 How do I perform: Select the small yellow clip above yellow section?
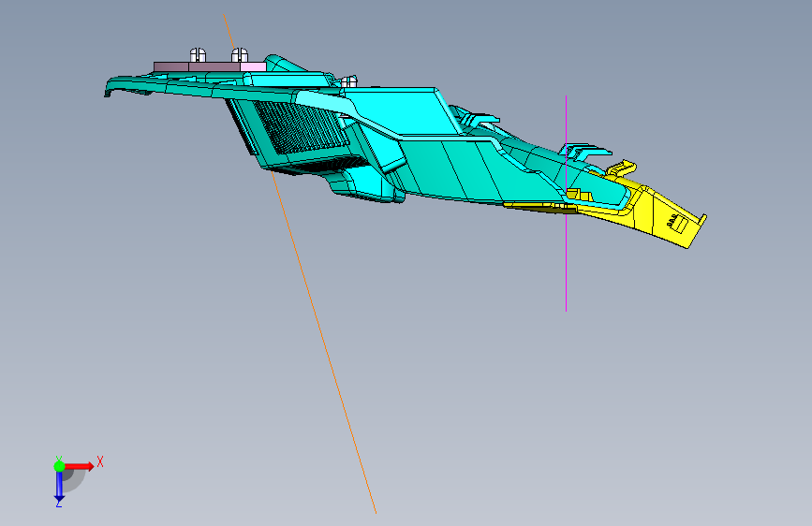pyautogui.click(x=621, y=168)
